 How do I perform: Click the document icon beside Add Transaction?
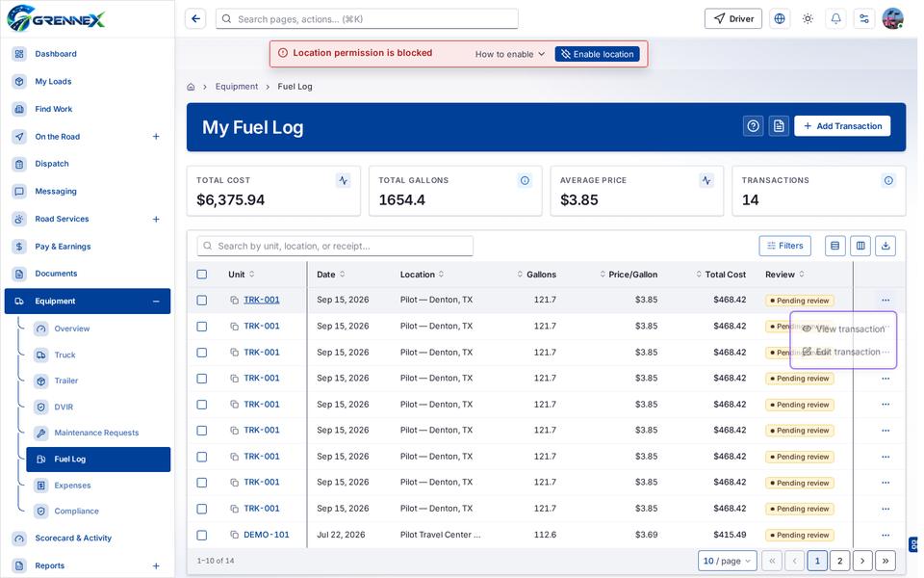coord(779,126)
